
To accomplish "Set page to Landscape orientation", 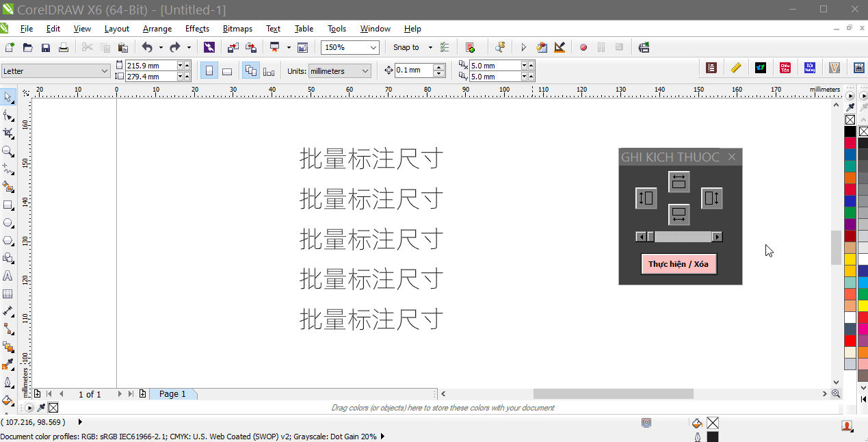I will [x=227, y=70].
